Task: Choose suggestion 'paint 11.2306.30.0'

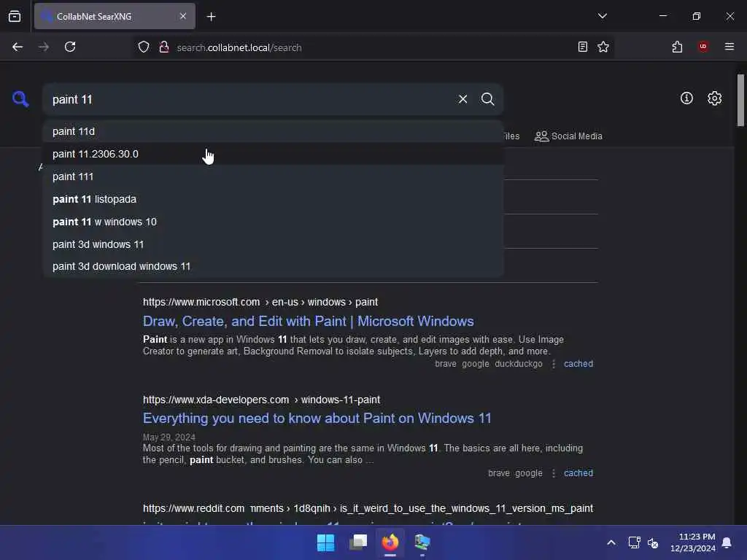Action: pos(274,154)
